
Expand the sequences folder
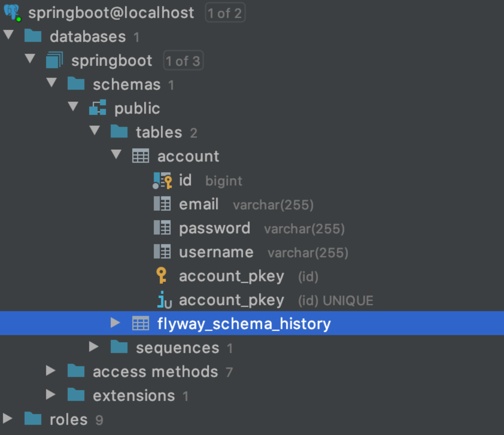[x=94, y=346]
